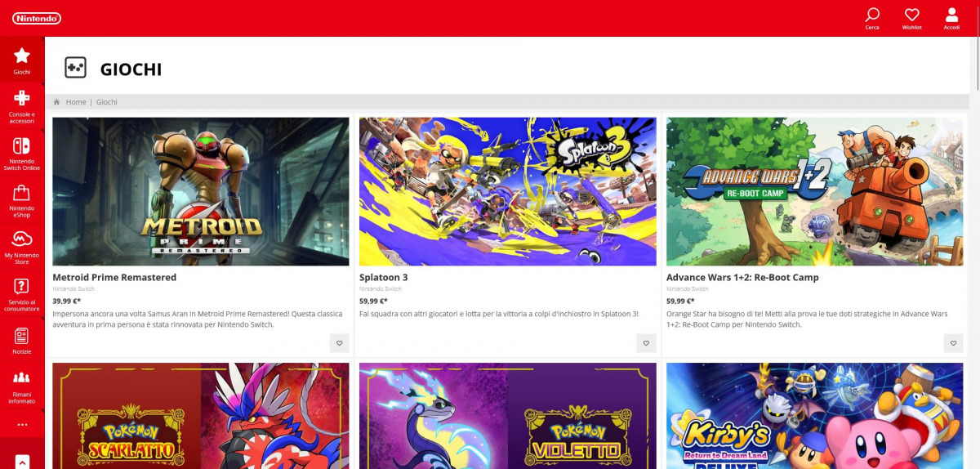Open My Nintendo Store in sidebar
Image resolution: width=980 pixels, height=469 pixels.
[22, 246]
